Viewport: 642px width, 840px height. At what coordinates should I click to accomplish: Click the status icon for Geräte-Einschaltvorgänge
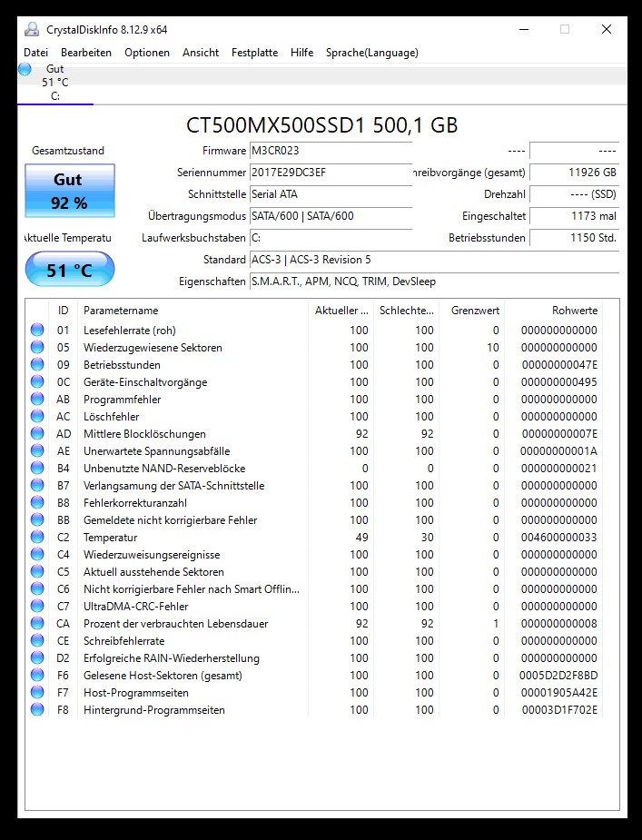pos(37,382)
